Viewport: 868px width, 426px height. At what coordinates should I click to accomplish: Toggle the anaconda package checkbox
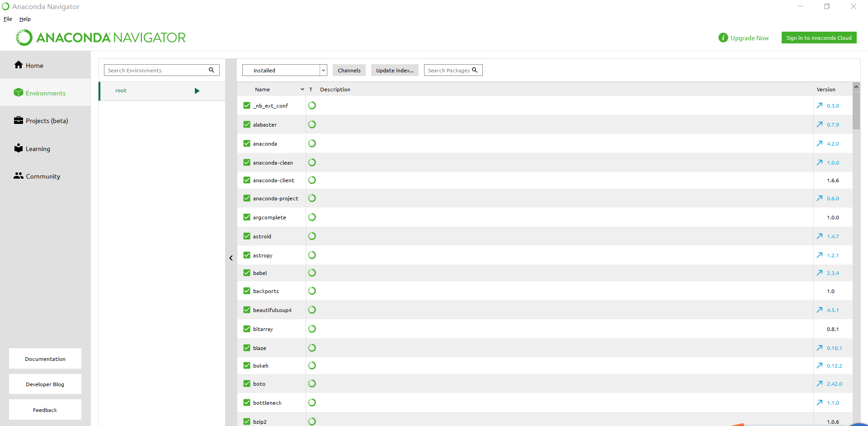(x=247, y=143)
